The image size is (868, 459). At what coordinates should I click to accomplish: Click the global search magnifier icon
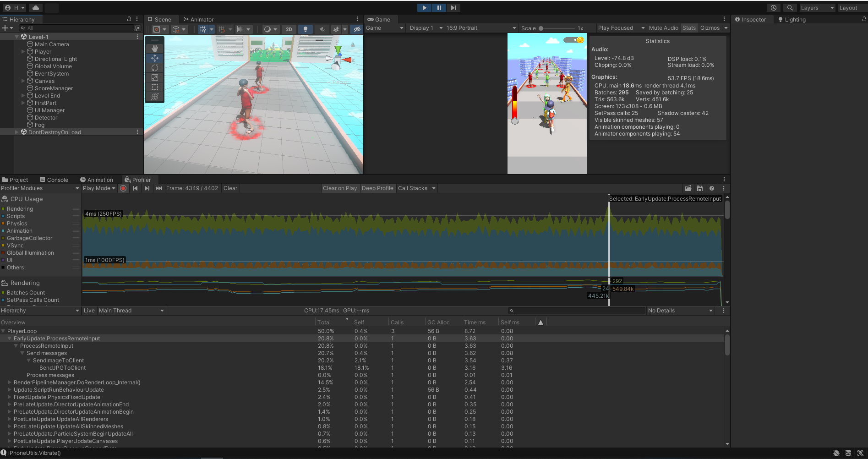click(790, 8)
